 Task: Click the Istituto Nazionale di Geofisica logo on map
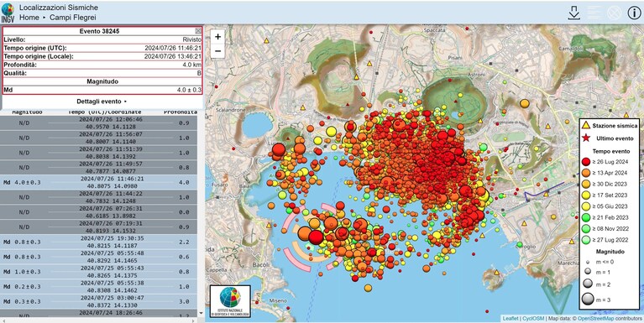tap(230, 301)
